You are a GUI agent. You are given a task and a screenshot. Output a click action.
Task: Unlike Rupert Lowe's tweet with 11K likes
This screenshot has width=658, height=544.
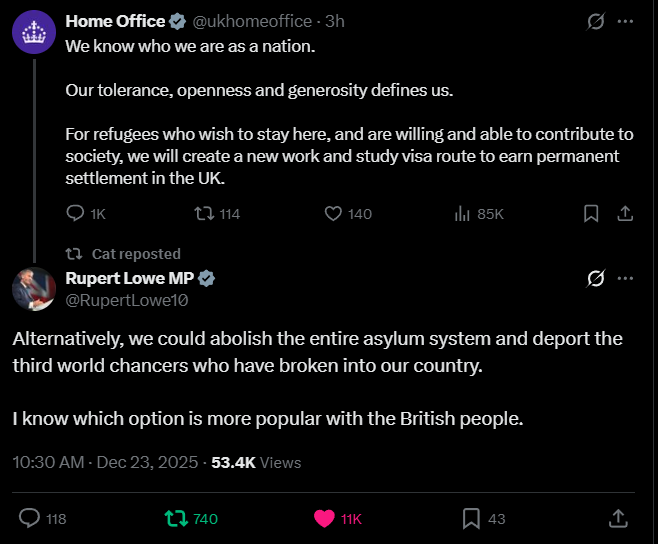(x=324, y=518)
